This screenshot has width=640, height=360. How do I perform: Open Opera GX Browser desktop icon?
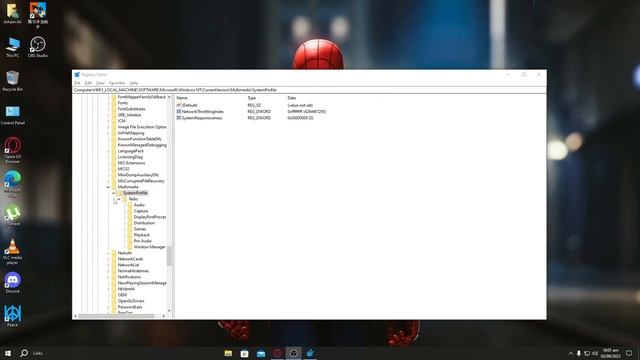tap(13, 150)
